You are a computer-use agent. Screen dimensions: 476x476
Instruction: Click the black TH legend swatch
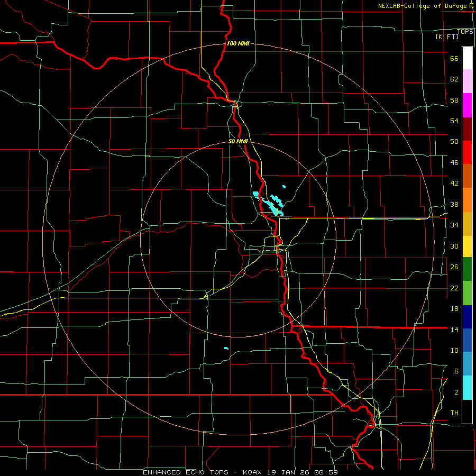click(467, 411)
